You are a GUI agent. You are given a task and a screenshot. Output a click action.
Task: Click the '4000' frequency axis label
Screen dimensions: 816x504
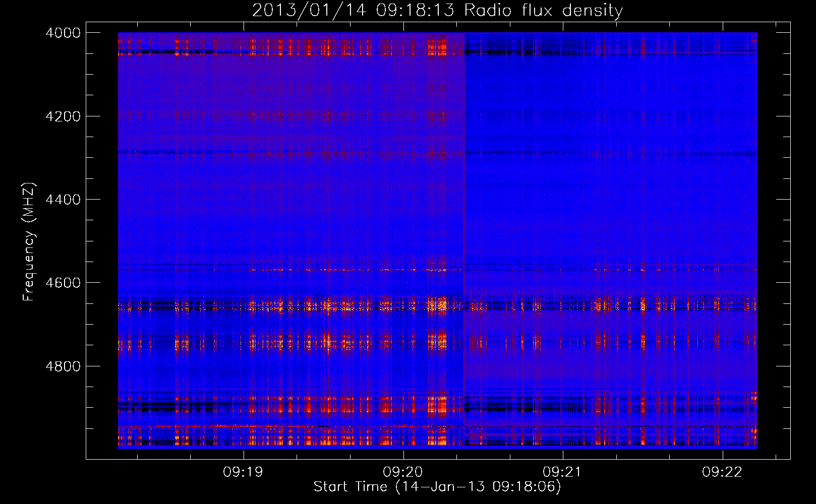click(63, 33)
